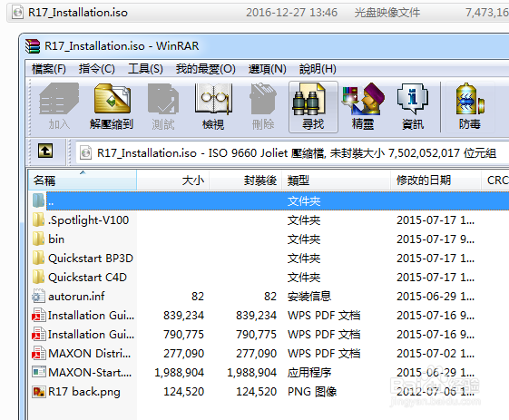Click the PDF icon of the 839,234 file

click(38, 315)
